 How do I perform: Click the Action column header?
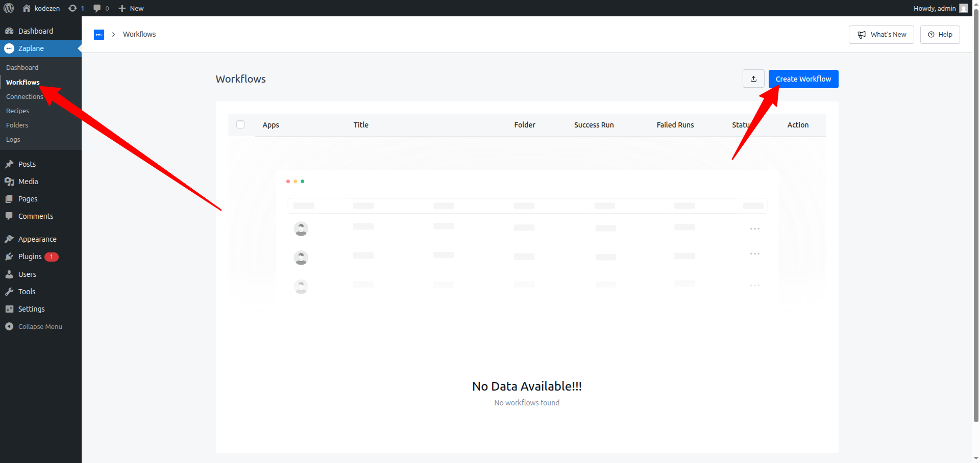[x=798, y=125]
